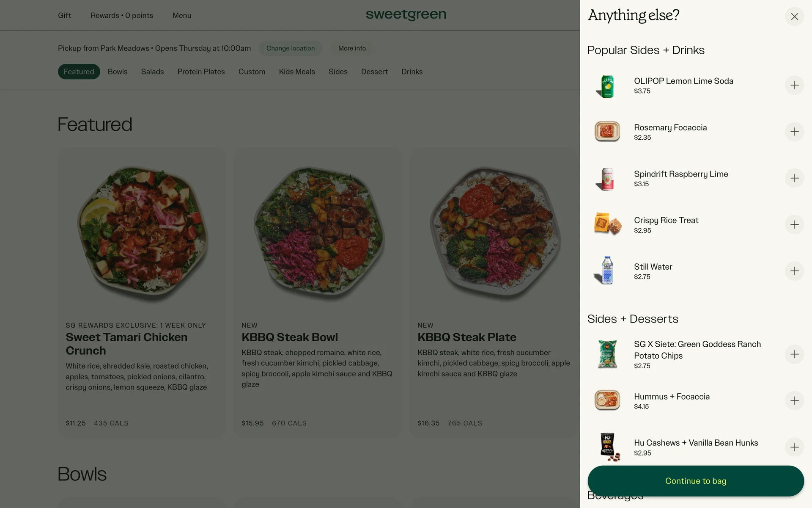The width and height of the screenshot is (812, 508).
Task: Go to the Kids Meals tab
Action: point(297,72)
